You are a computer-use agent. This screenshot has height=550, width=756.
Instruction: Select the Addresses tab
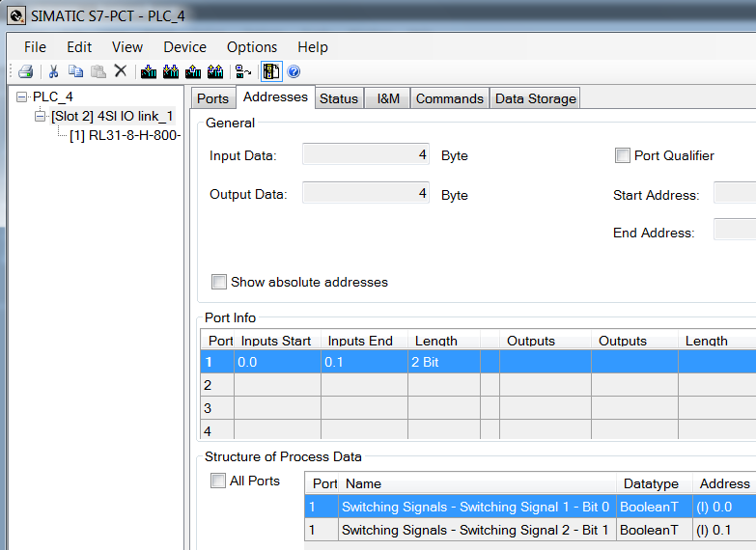pos(275,96)
